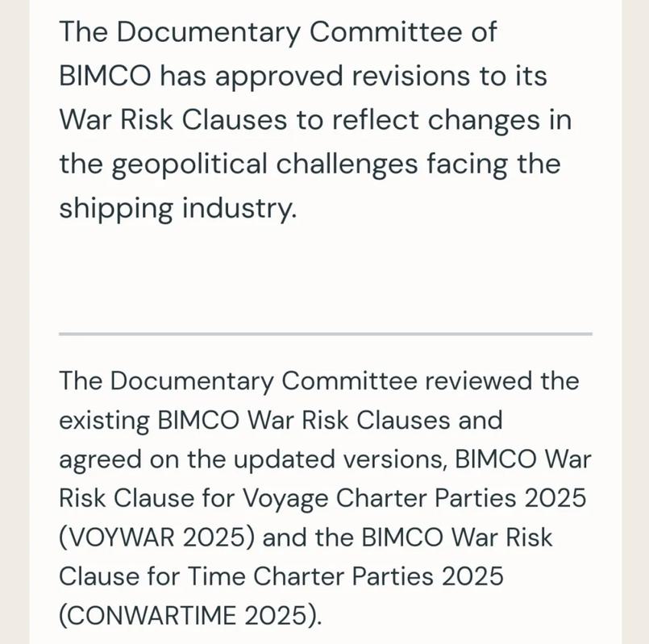Click the words 'reflect changes in'
Viewport: 649px width, 644px height.
point(452,120)
